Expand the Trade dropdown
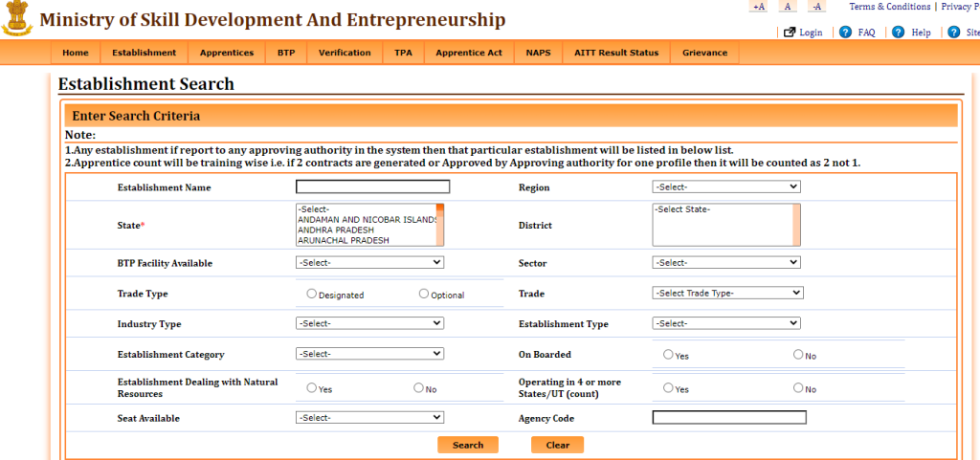This screenshot has height=460, width=980. coord(728,293)
